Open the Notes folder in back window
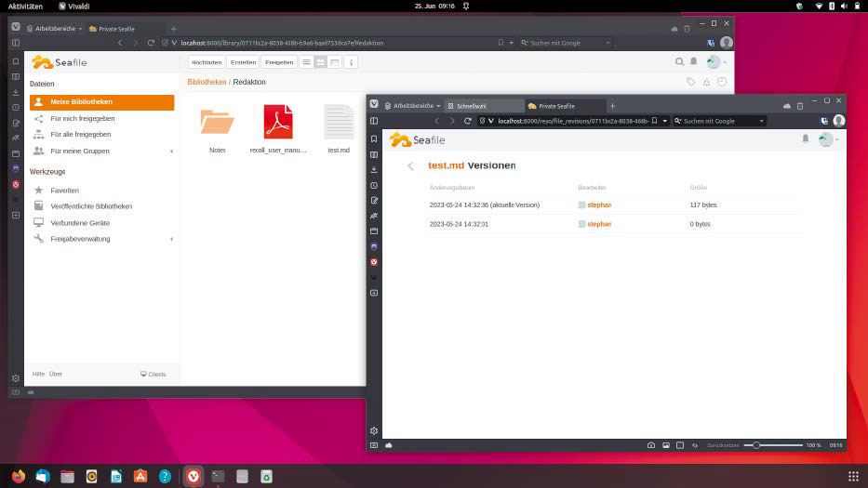This screenshot has height=488, width=868. point(217,122)
